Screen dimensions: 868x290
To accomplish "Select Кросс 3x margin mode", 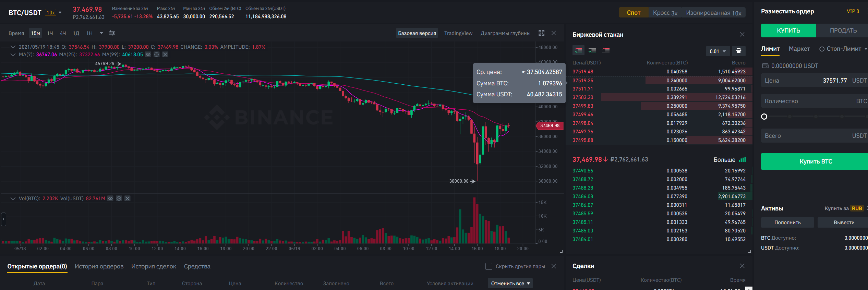I will pos(665,13).
